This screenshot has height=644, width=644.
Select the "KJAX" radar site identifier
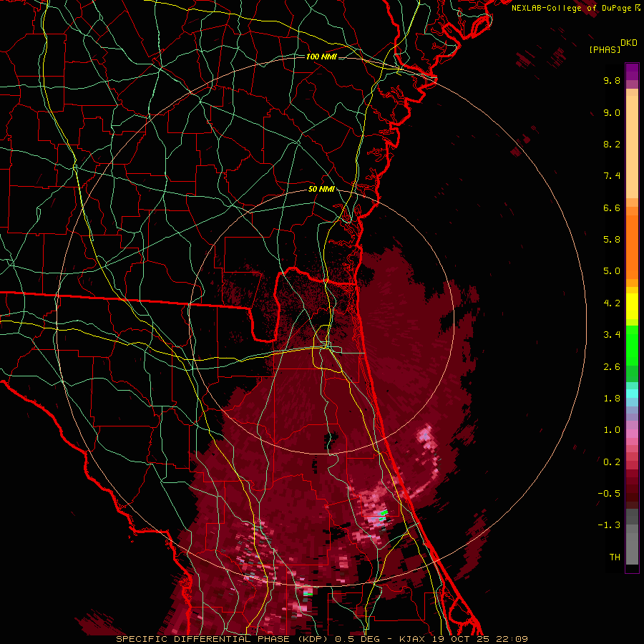(413, 639)
